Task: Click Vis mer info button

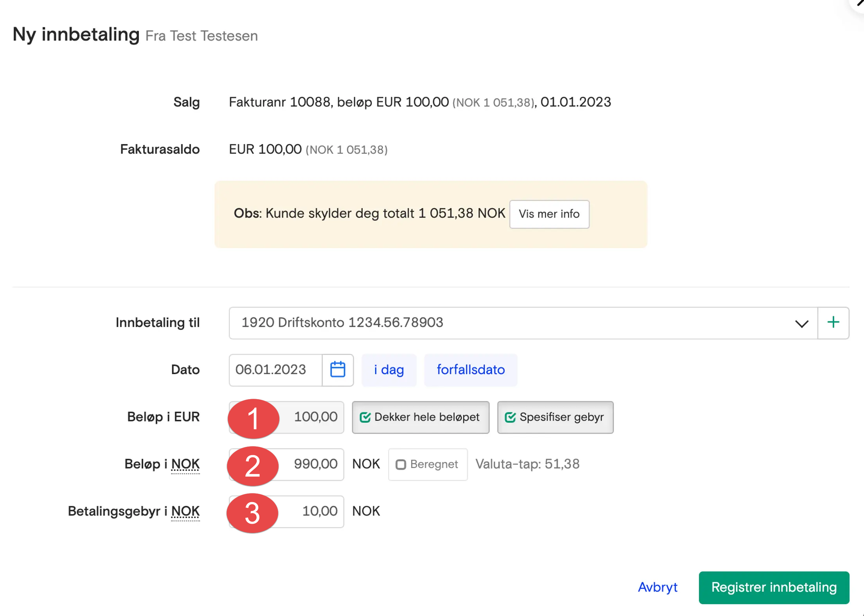Action: point(549,214)
